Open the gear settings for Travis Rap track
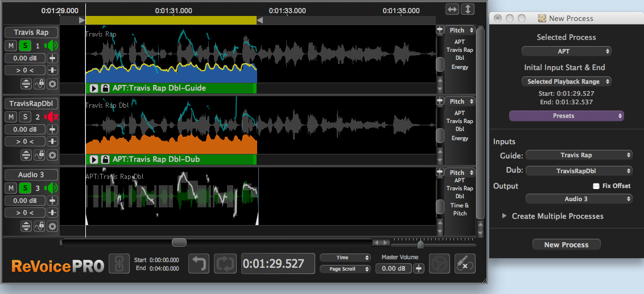644x294 pixels. [x=52, y=84]
